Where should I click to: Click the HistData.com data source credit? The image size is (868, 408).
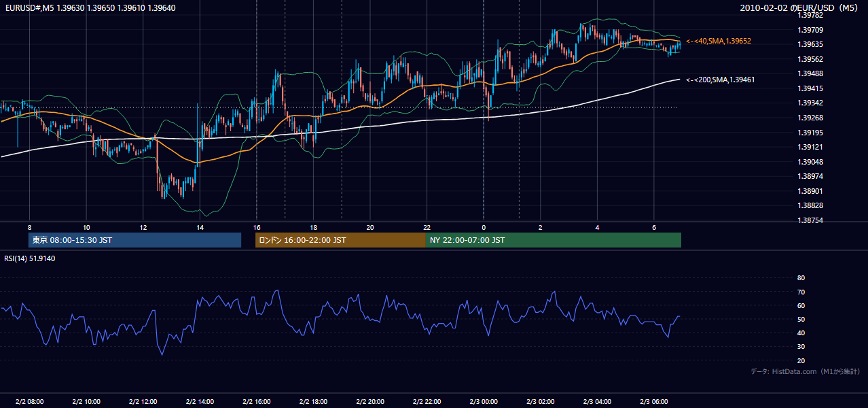806,371
